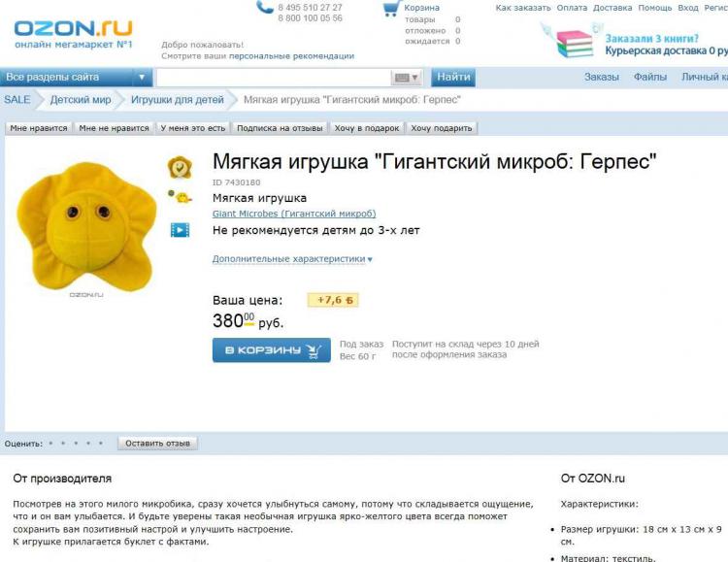Toggle the "Мне нравится" button
The height and width of the screenshot is (562, 728).
[x=39, y=128]
